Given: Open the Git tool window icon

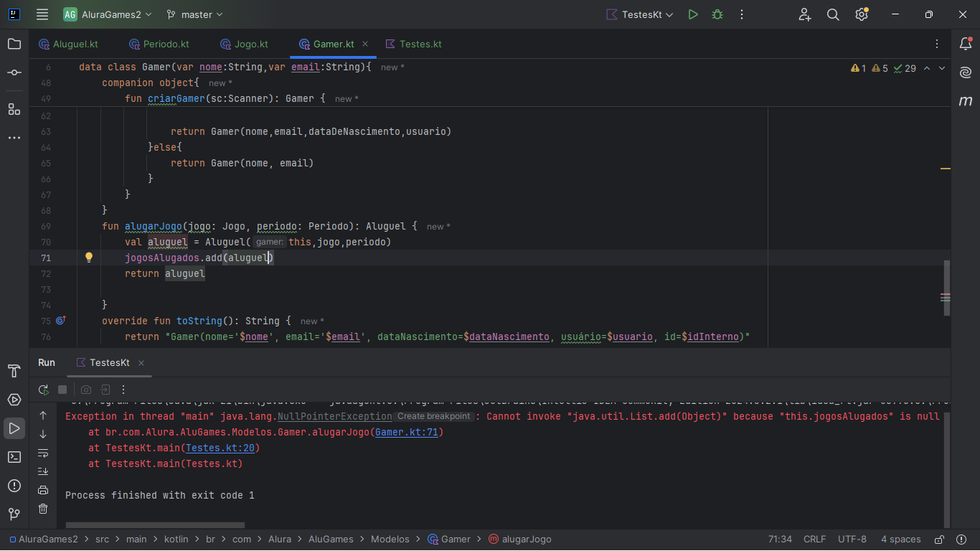Looking at the screenshot, I should pos(14,514).
